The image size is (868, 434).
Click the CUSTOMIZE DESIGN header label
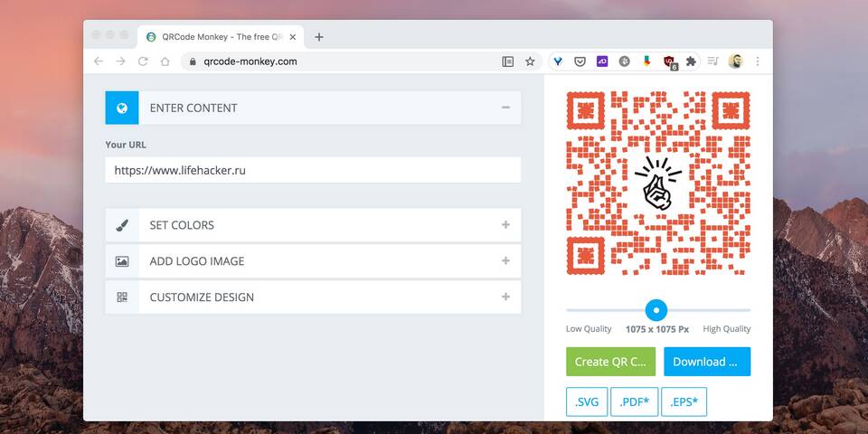click(202, 297)
